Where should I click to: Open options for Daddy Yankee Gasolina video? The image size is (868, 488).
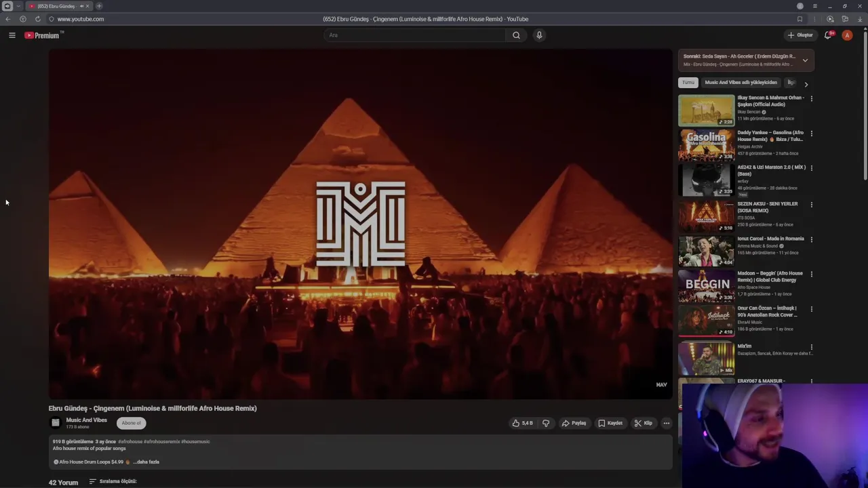pos(811,134)
